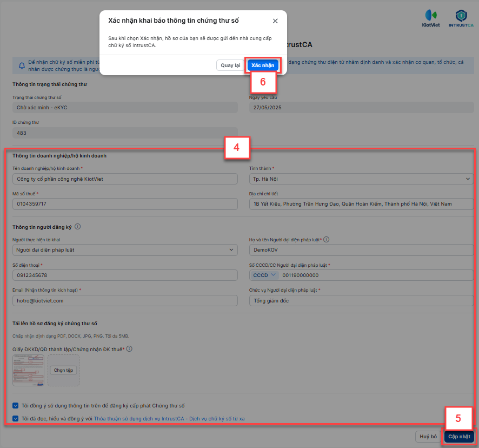Click the IntrustCA logo
The height and width of the screenshot is (448, 479).
pos(461,18)
